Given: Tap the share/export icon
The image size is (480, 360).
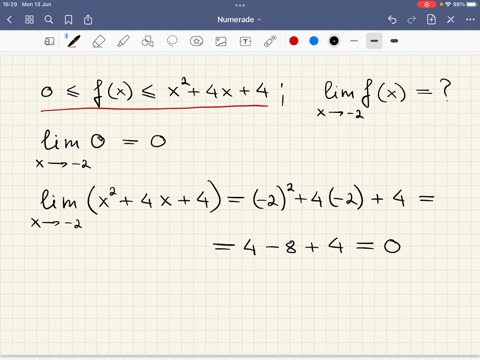Looking at the screenshot, I should coord(88,20).
